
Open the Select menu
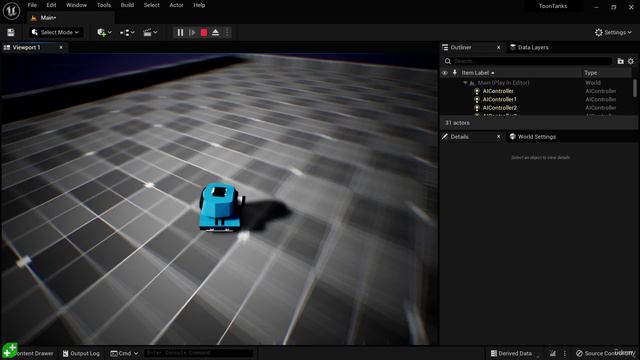click(x=151, y=5)
